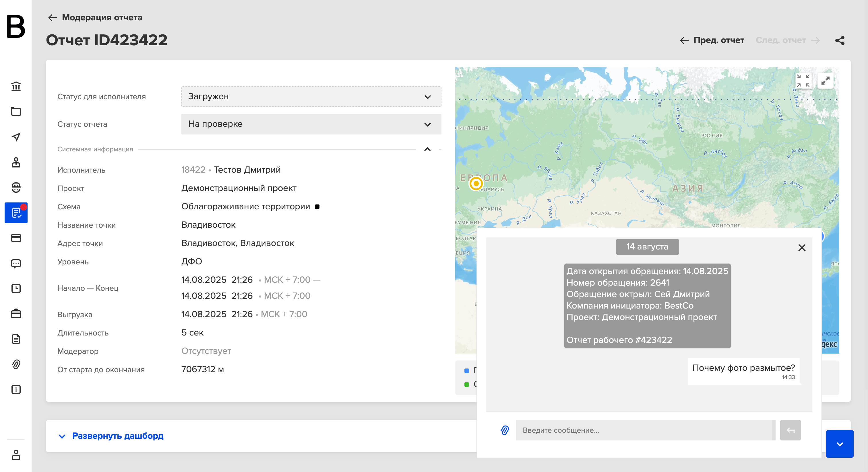Open the briefcase sidebar icon
Image resolution: width=868 pixels, height=472 pixels.
[16, 314]
